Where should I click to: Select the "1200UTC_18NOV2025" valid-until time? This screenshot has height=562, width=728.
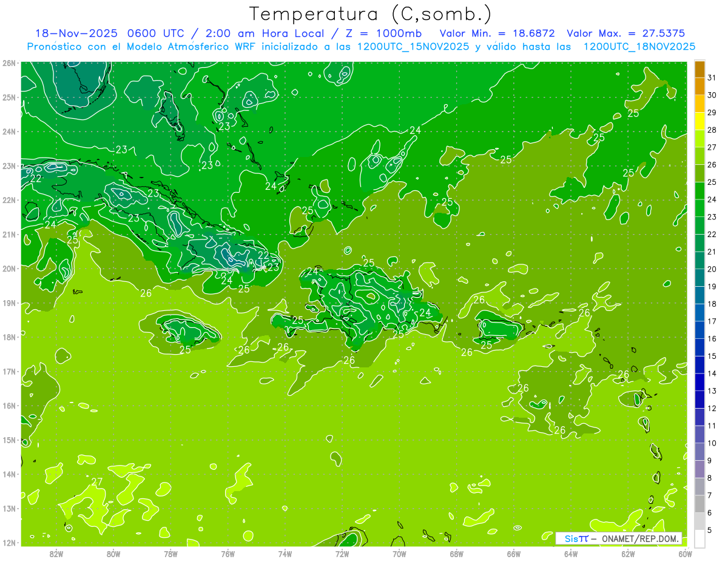(x=639, y=47)
